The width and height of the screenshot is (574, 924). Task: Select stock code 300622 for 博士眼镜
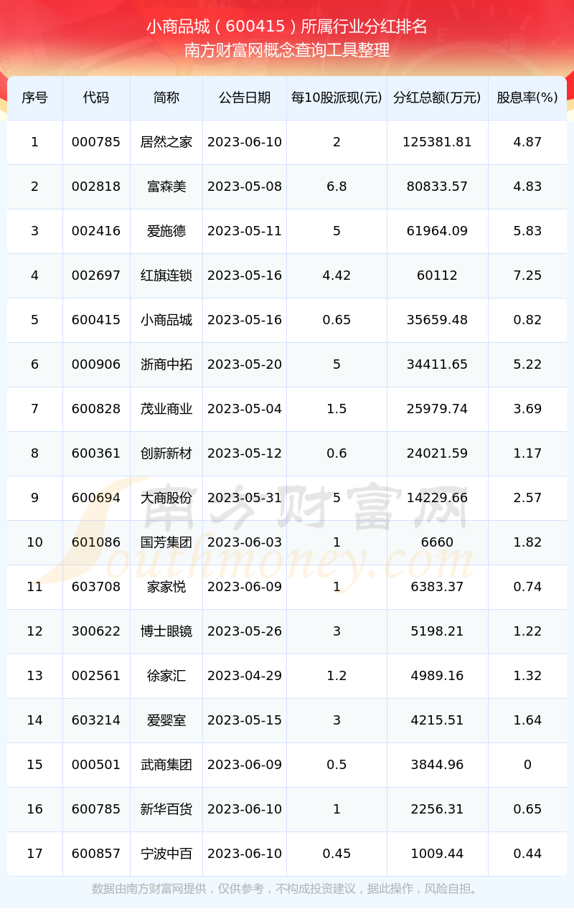point(96,631)
